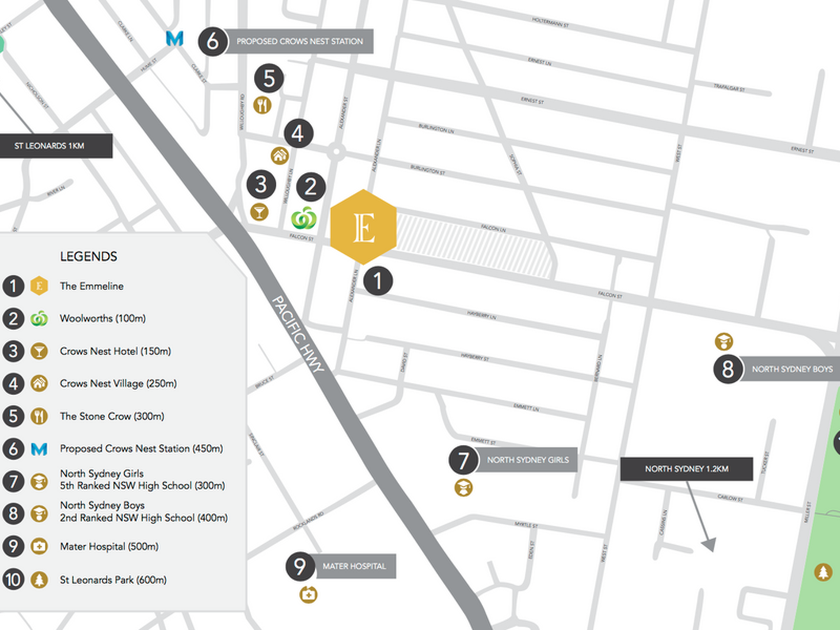Viewport: 840px width, 630px height.
Task: Select Woolworths (100m) in the legend
Action: [103, 318]
